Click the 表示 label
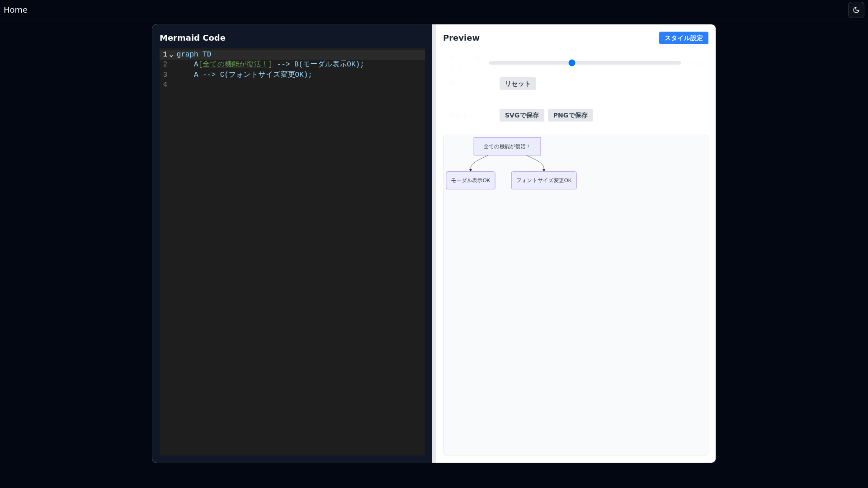 (455, 84)
